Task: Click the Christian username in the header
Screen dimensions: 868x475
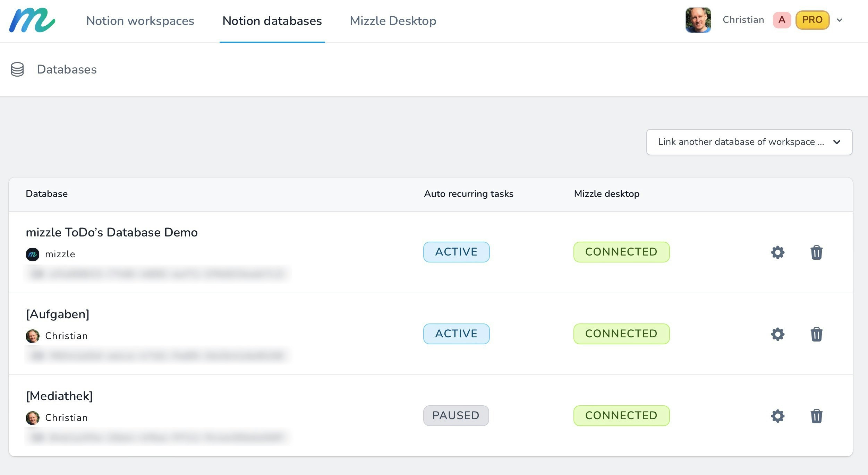Action: [743, 20]
